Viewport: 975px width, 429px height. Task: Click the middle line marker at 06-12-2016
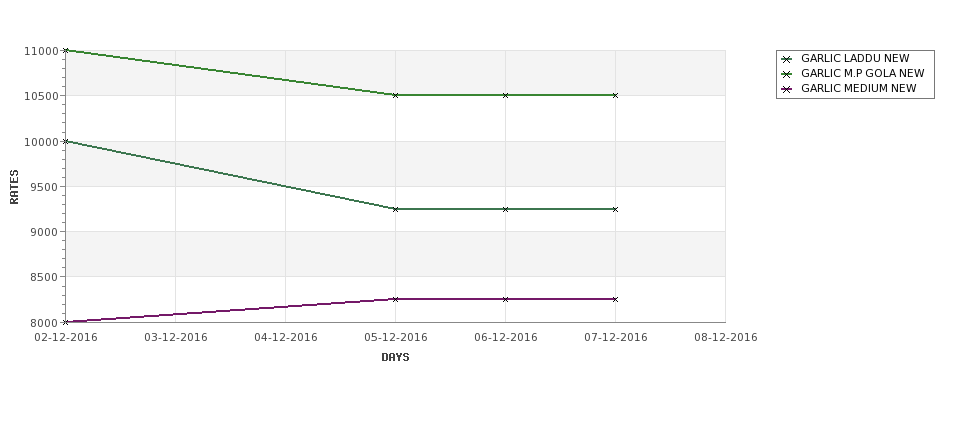506,209
